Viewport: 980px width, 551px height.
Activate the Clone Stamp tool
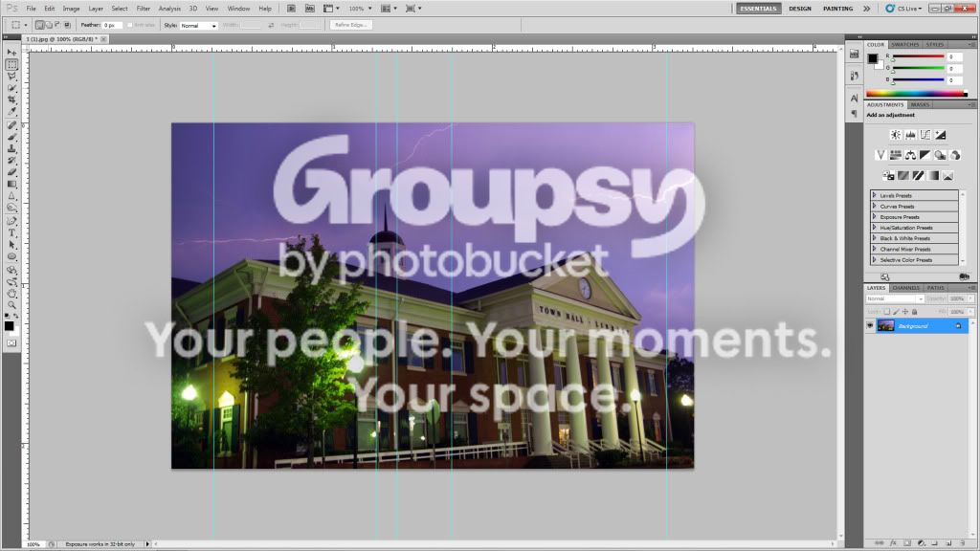point(11,148)
